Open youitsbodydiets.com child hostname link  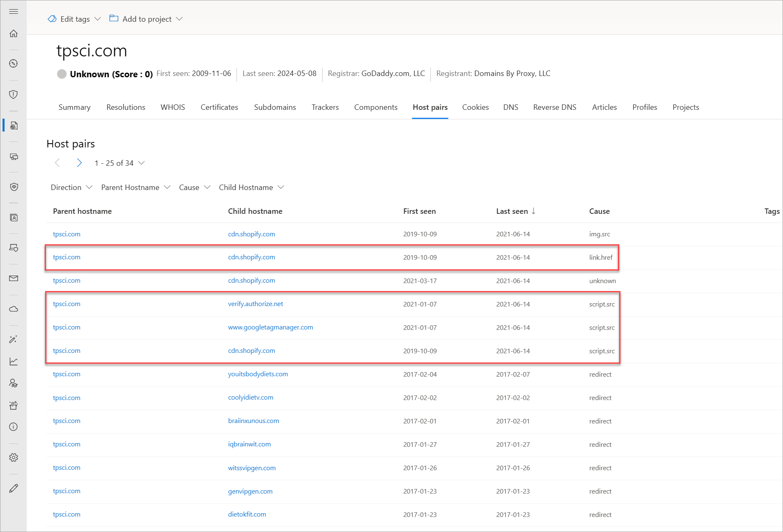pyautogui.click(x=258, y=374)
